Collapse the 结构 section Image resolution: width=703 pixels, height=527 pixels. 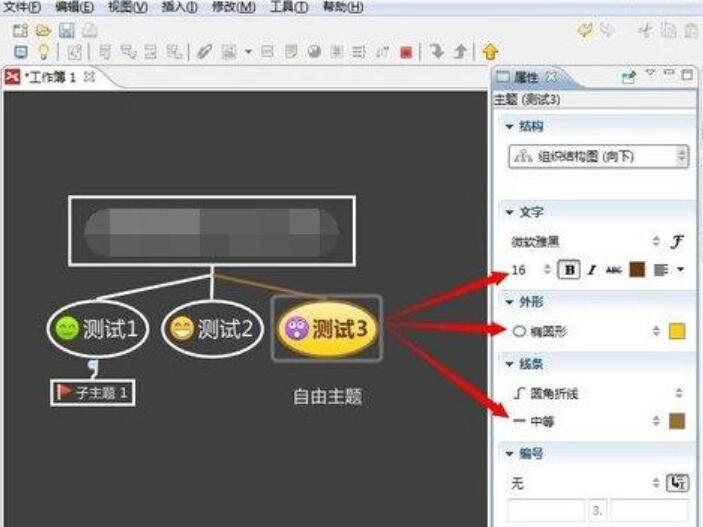tap(509, 127)
